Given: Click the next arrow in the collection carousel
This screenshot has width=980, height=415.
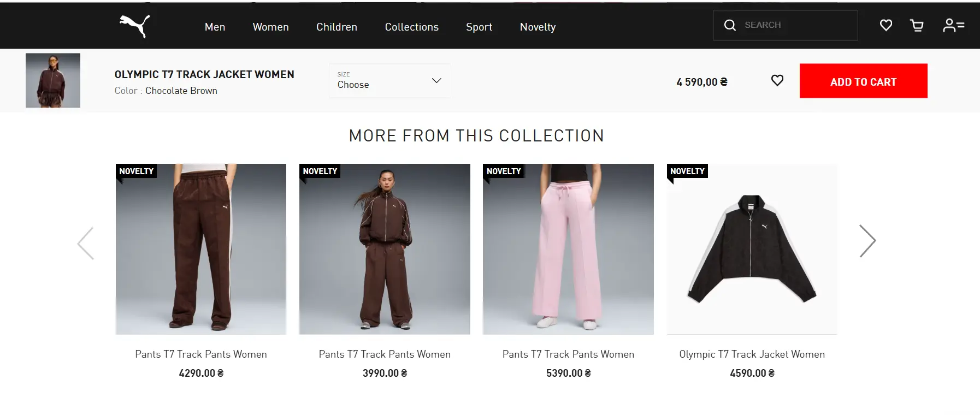Looking at the screenshot, I should 867,240.
